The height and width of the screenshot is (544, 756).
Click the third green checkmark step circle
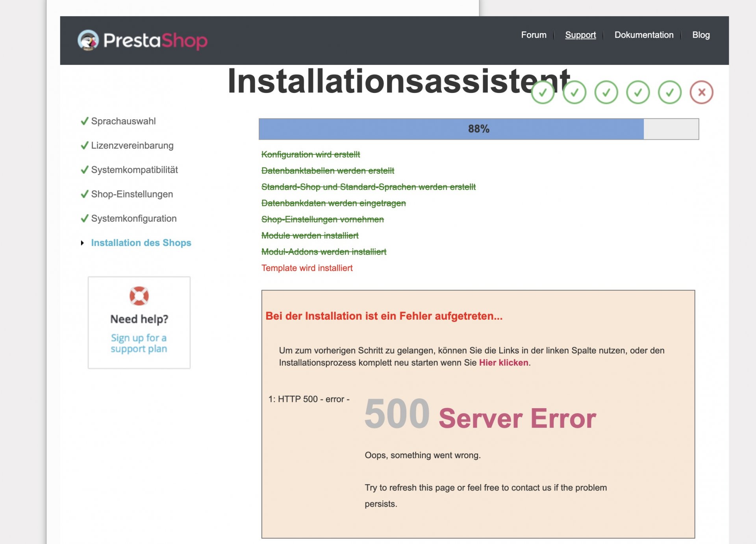(x=606, y=93)
